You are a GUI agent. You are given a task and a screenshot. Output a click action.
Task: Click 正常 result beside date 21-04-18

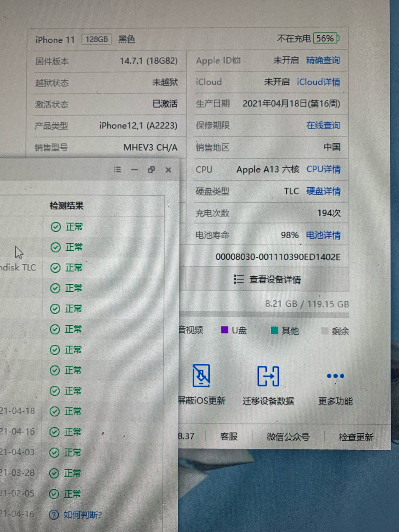click(65, 411)
